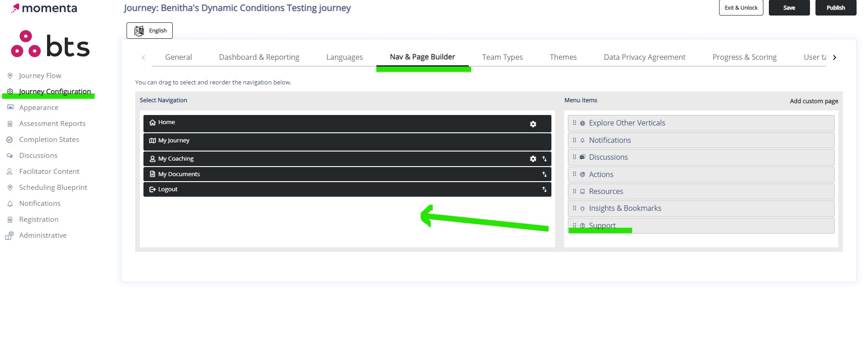This screenshot has height=345, width=868.
Task: Click the Exit & Unlock button
Action: (x=741, y=8)
